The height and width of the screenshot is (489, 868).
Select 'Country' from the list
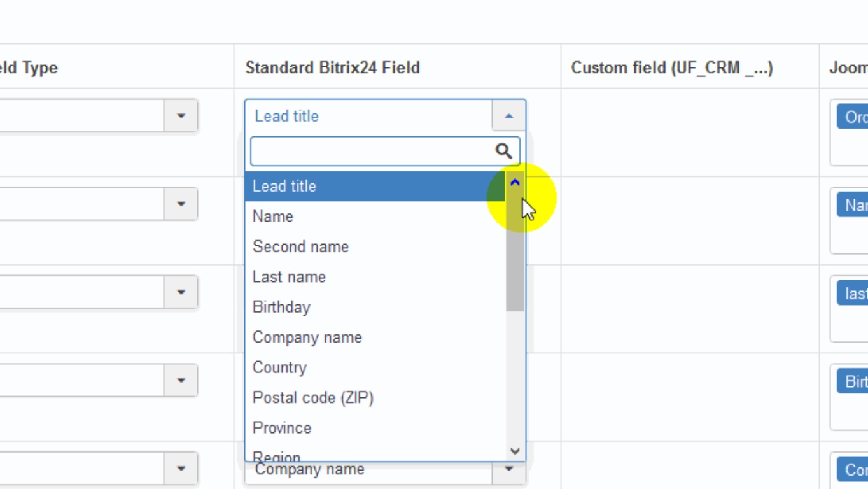click(279, 367)
